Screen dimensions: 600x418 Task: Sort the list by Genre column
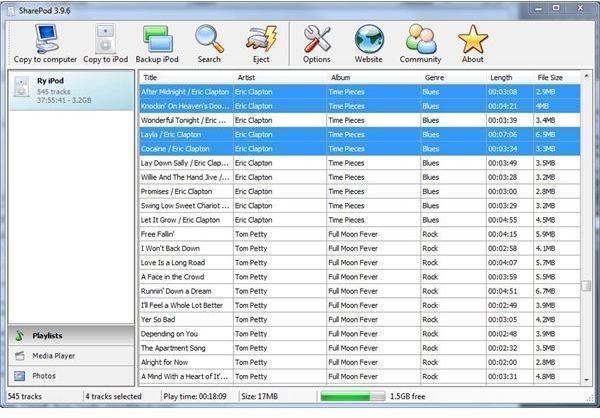[453, 77]
